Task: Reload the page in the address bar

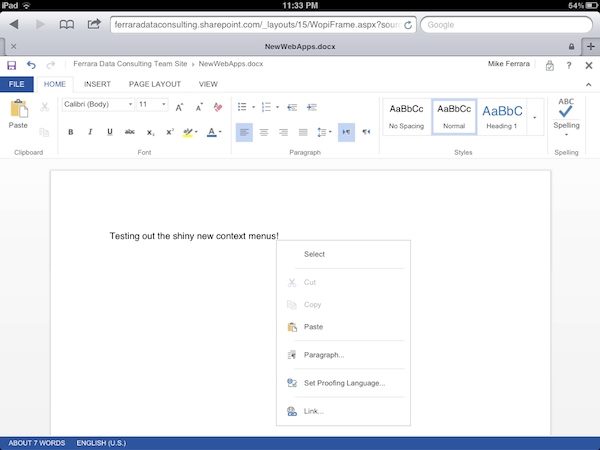Action: (x=408, y=25)
